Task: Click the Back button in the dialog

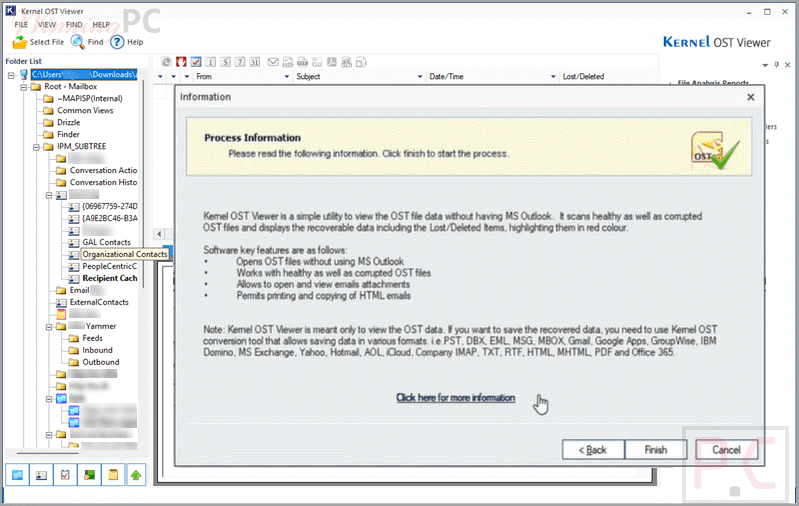Action: point(593,449)
